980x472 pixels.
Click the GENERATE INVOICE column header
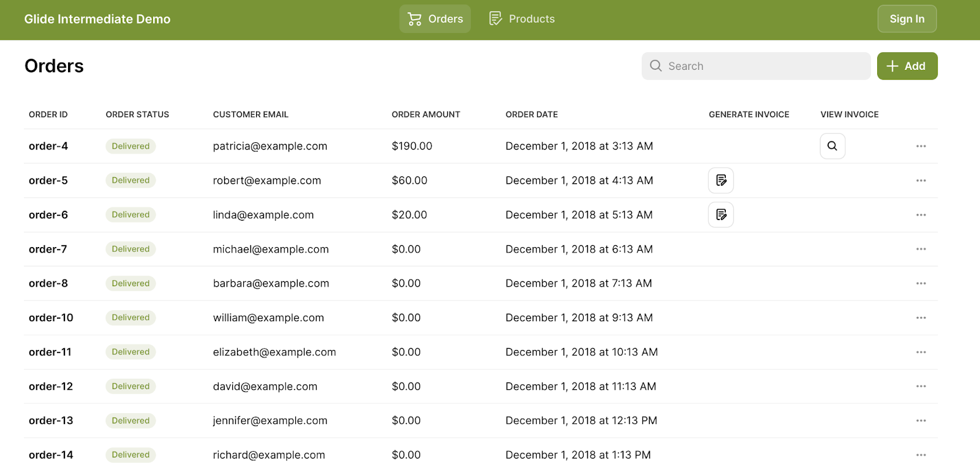(749, 115)
